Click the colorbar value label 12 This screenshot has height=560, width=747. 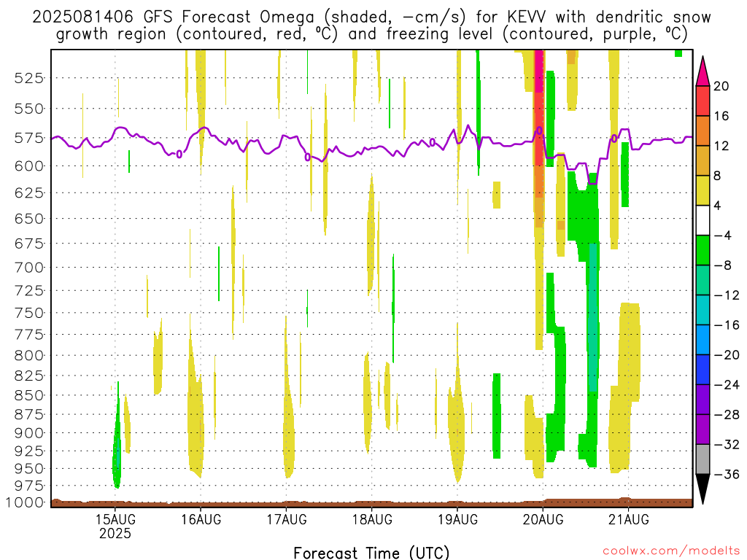721,146
